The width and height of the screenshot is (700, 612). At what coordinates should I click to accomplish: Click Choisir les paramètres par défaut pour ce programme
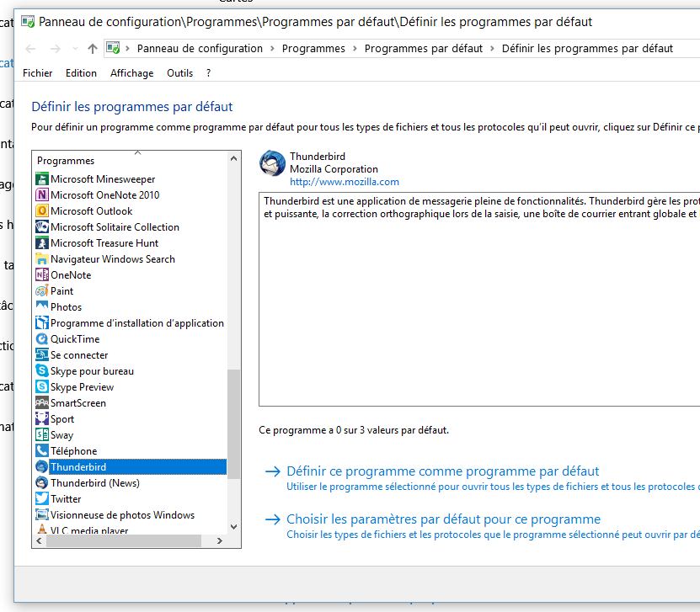(443, 519)
